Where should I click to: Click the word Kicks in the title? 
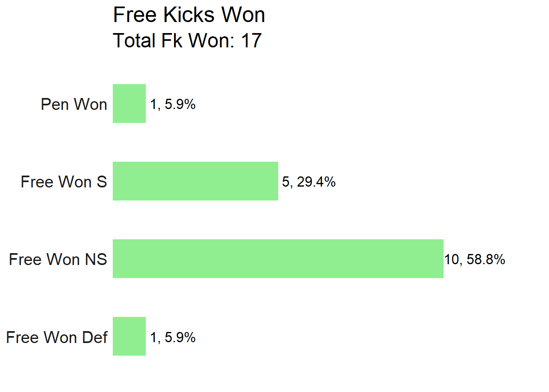tap(189, 15)
